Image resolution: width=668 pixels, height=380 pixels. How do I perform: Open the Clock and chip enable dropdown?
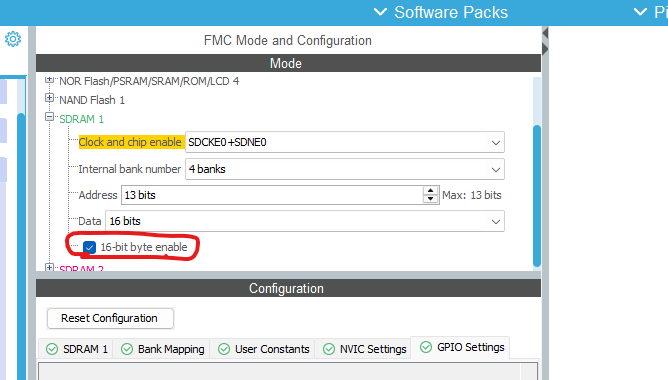tap(345, 142)
